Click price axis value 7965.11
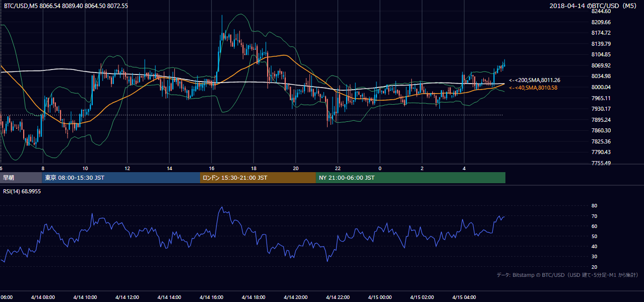This screenshot has height=302, width=644. (x=601, y=98)
